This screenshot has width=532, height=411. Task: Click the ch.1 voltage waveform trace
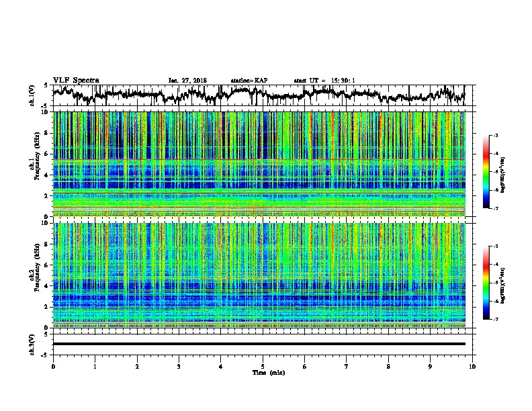pos(259,95)
